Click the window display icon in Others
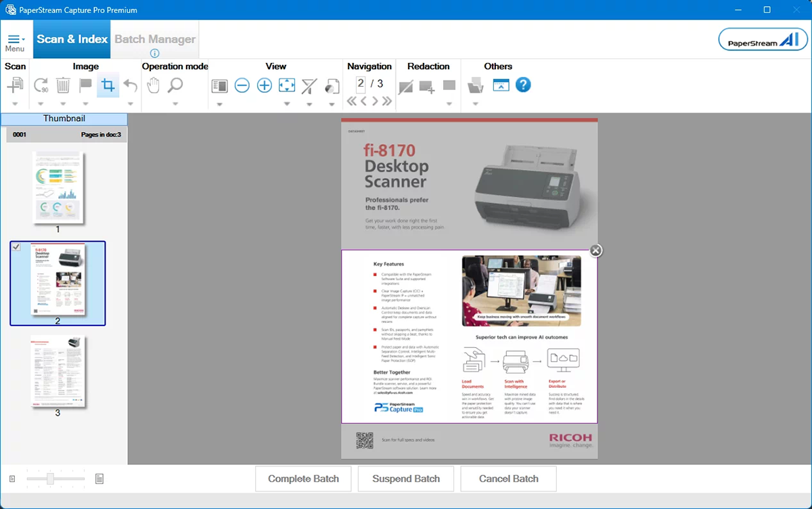 [x=501, y=85]
